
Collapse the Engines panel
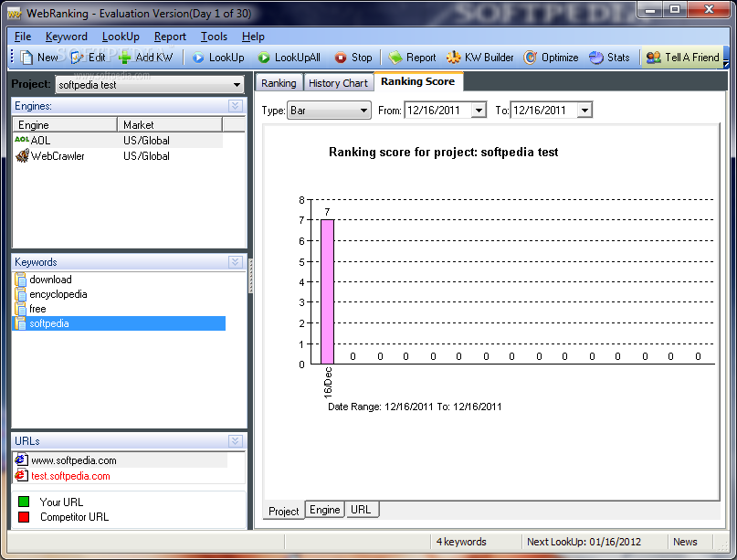tap(236, 106)
